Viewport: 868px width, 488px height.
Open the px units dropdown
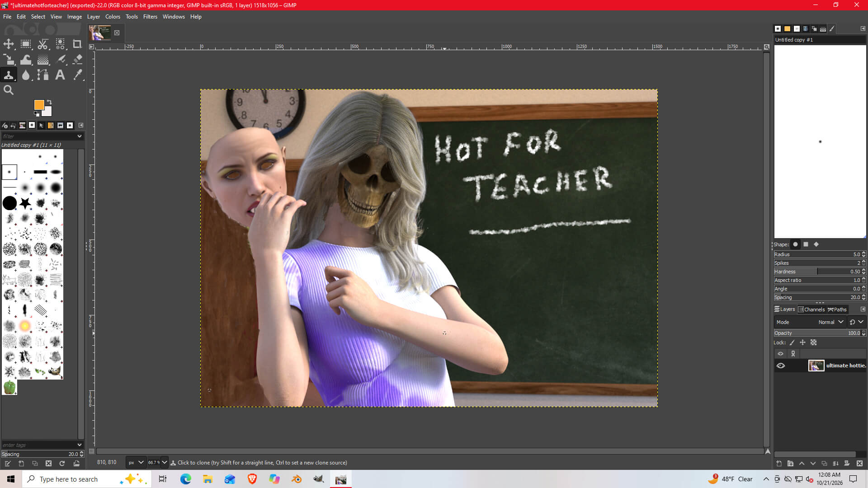[136, 462]
